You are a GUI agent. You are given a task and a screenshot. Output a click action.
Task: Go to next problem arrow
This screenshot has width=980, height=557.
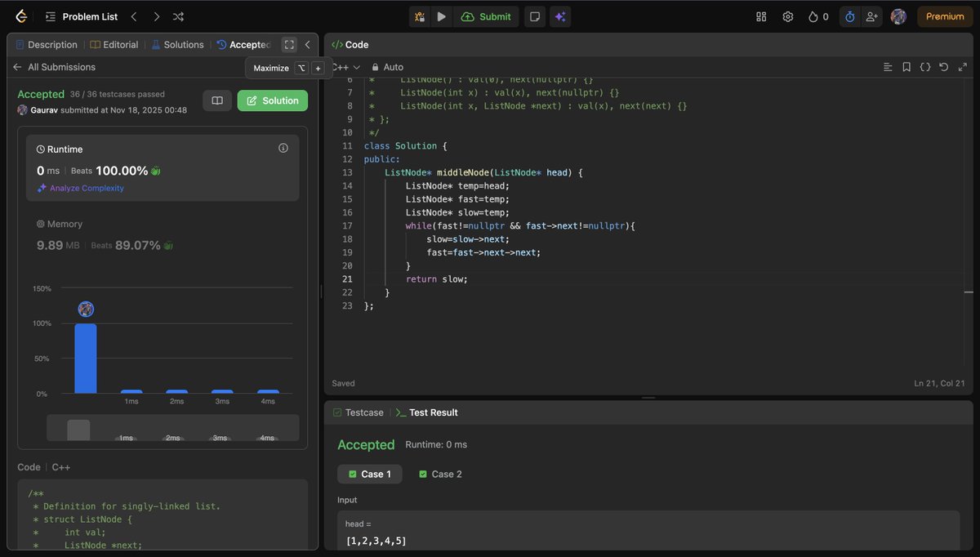[156, 16]
